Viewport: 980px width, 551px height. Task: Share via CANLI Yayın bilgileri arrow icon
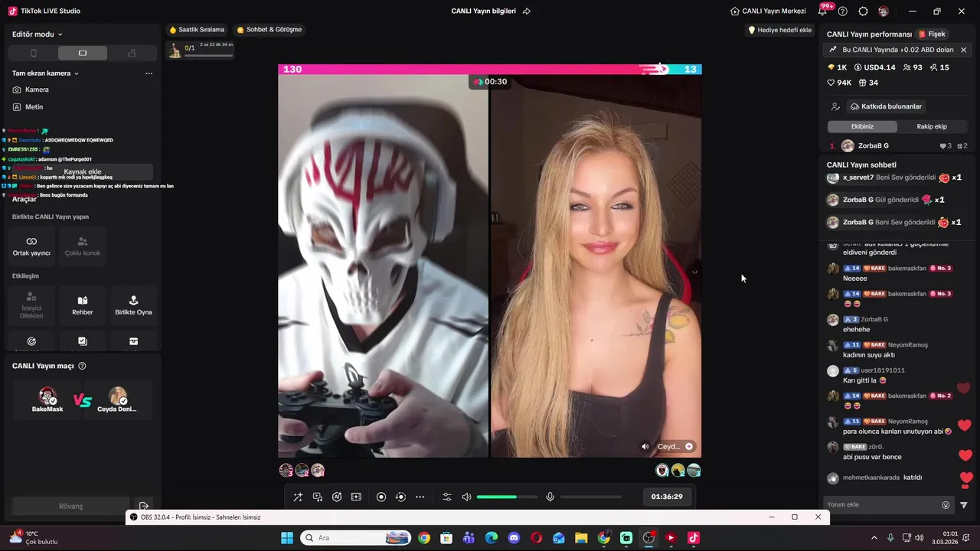coord(527,11)
